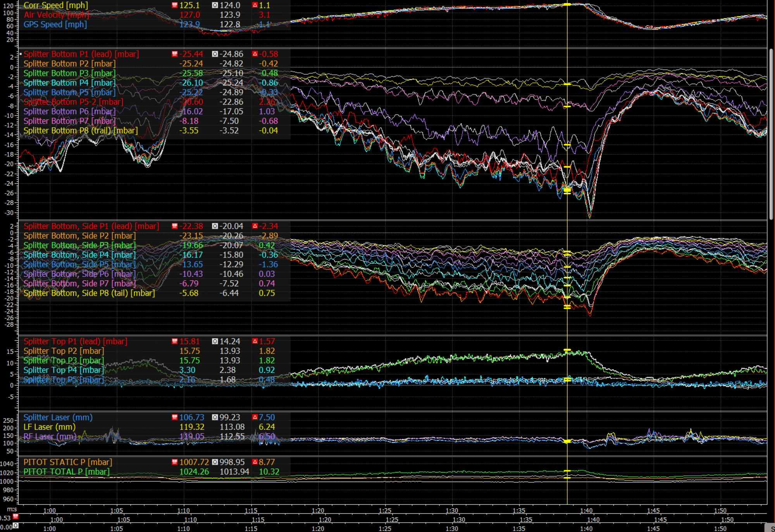
Task: Click the red delta triangle in Splitter Bottom Side P1 row
Action: pyautogui.click(x=255, y=226)
